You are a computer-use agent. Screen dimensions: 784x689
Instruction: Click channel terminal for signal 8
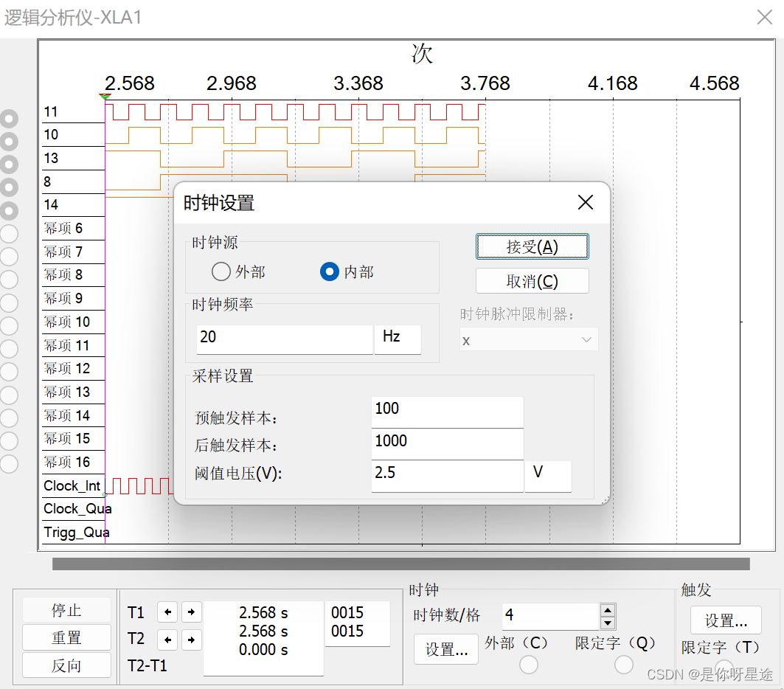coord(9,187)
